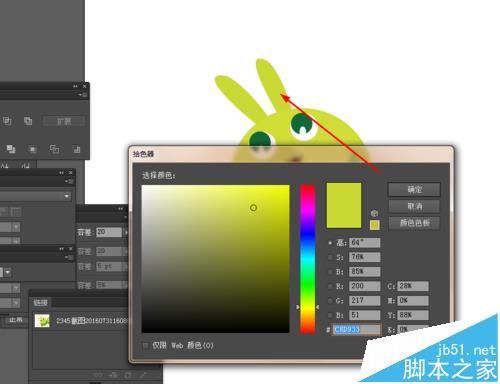Click the G field showing 217
Viewport: 500px width, 384px height.
364,301
